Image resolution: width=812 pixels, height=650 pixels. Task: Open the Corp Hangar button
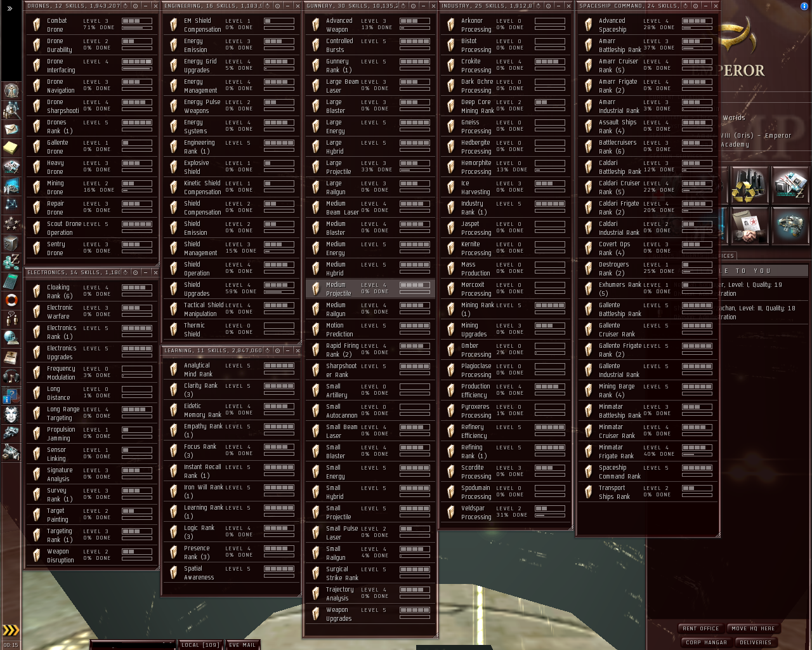click(x=707, y=642)
